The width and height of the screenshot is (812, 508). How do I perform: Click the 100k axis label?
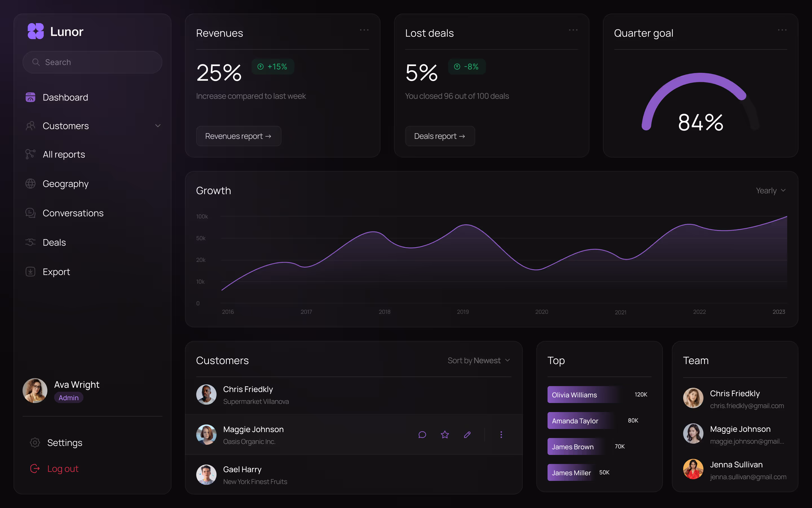[202, 216]
